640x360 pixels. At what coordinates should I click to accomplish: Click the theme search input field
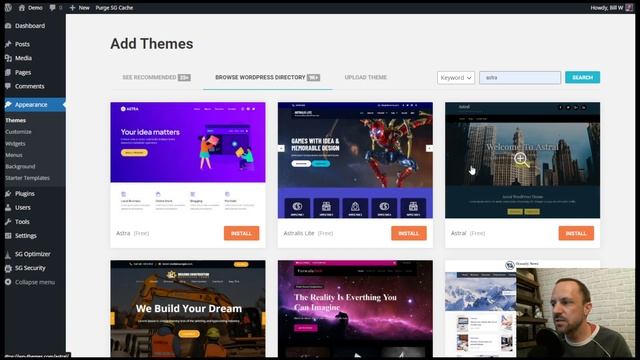[x=520, y=78]
